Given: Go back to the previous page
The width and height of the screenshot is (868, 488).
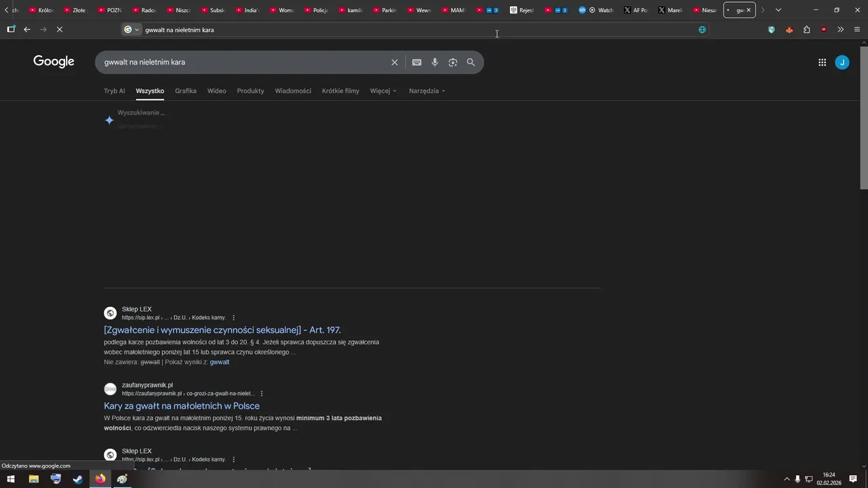Looking at the screenshot, I should 27,30.
